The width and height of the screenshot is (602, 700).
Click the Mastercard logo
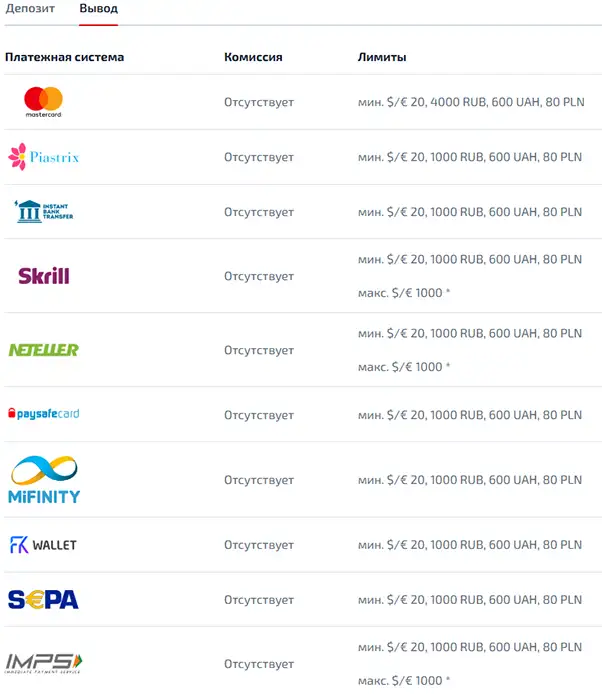pyautogui.click(x=43, y=102)
